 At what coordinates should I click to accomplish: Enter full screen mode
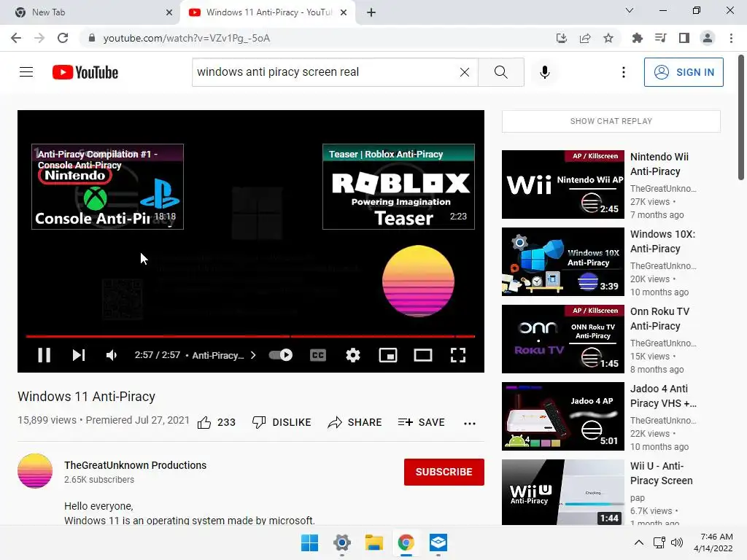pyautogui.click(x=458, y=355)
